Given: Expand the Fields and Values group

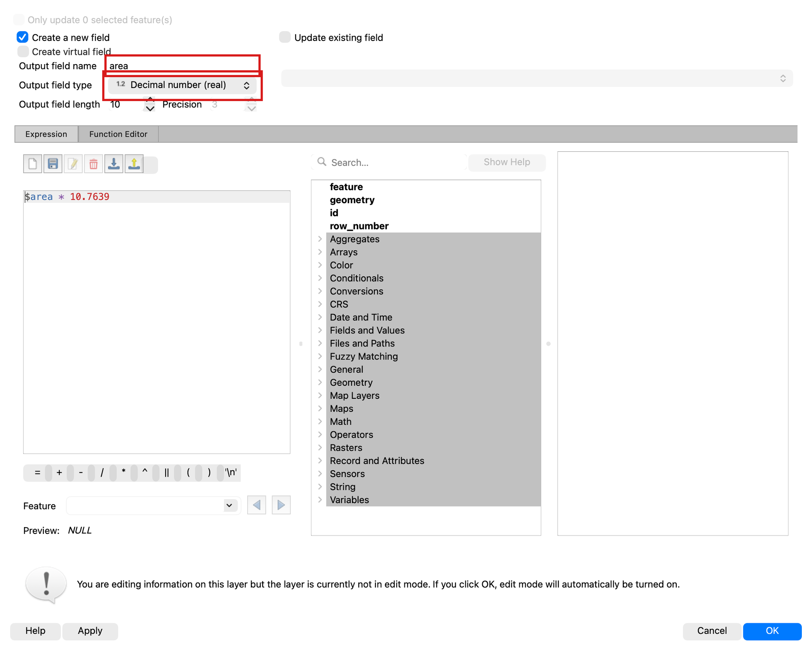Looking at the screenshot, I should click(320, 330).
